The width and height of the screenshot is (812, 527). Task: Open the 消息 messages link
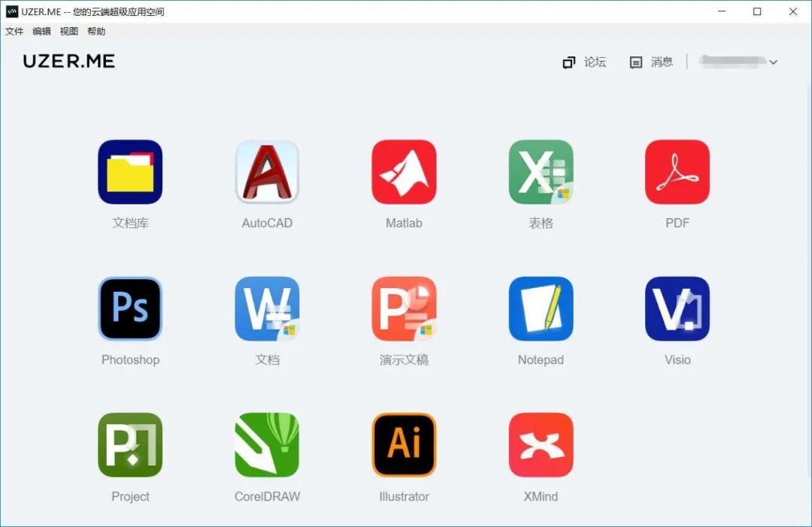(662, 62)
